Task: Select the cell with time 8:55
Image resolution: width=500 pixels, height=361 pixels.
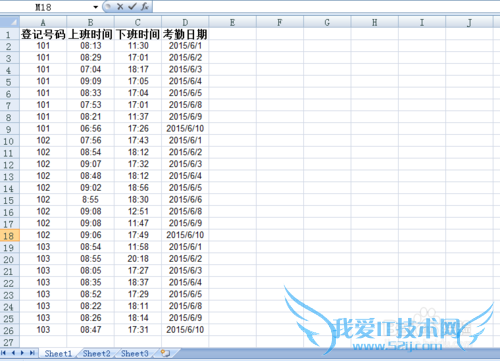Action: pyautogui.click(x=90, y=199)
